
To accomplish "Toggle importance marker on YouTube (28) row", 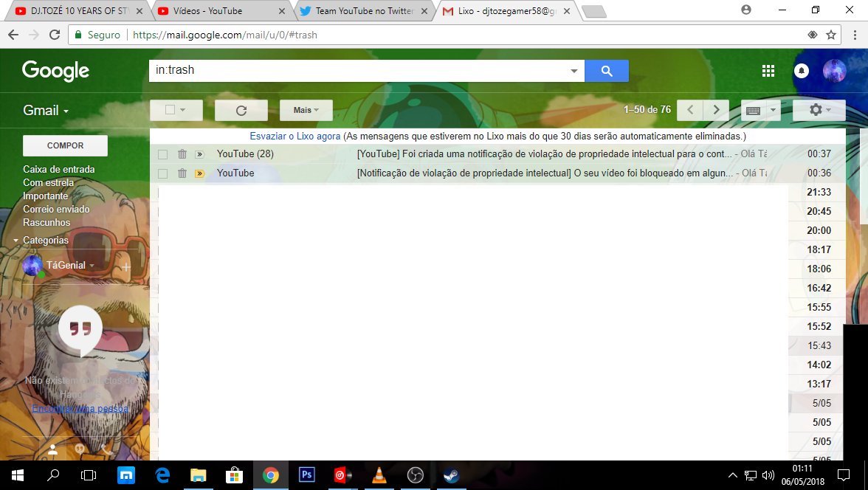I will click(x=200, y=154).
